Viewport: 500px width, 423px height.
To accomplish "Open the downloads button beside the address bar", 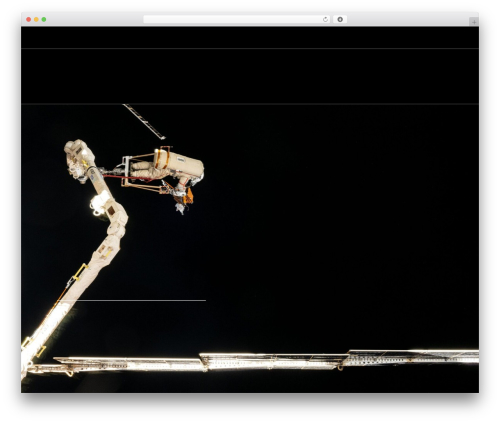I will (340, 19).
